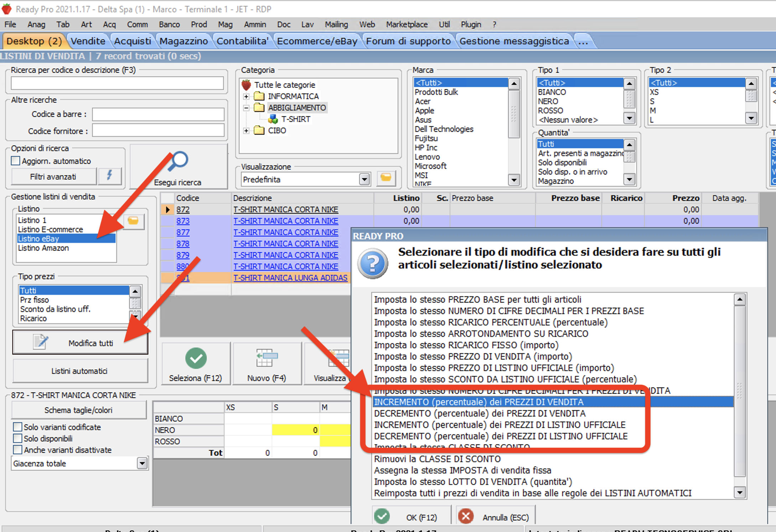Click Tipo 2 list scroll down arrow

coord(751,118)
